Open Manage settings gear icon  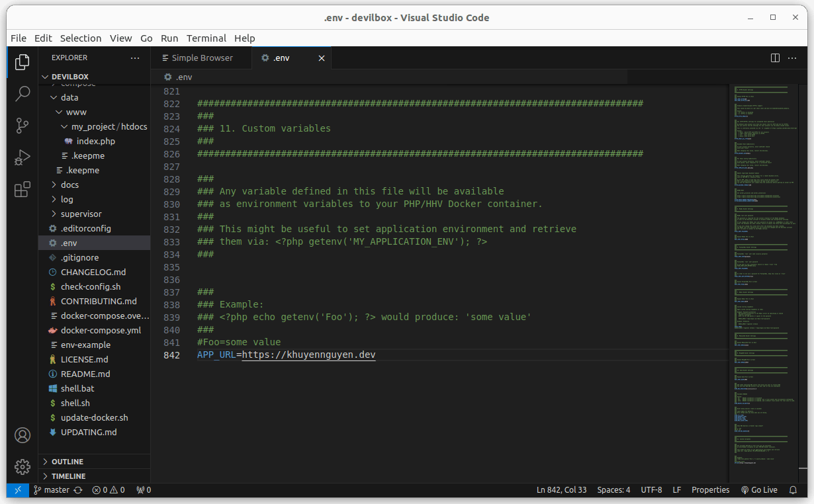click(x=23, y=466)
